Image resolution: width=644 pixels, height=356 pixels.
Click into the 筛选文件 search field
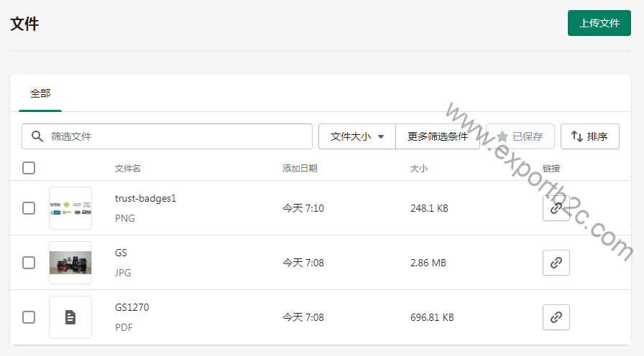point(176,136)
